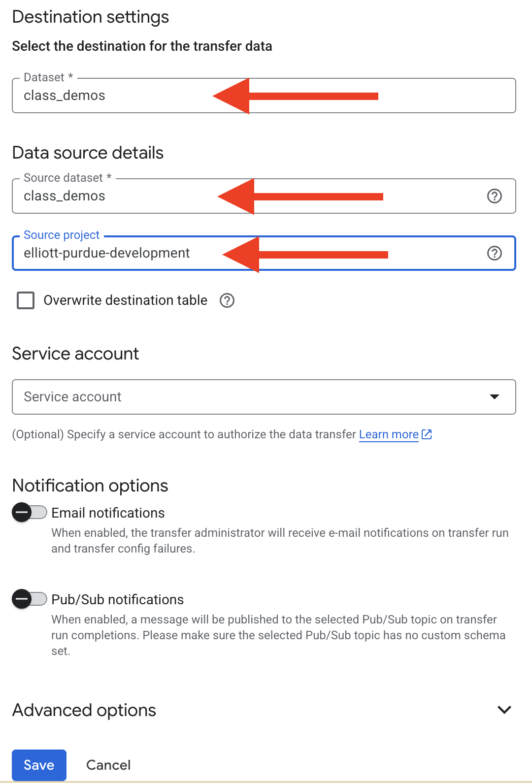Click external link icon after Learn more

tap(427, 434)
